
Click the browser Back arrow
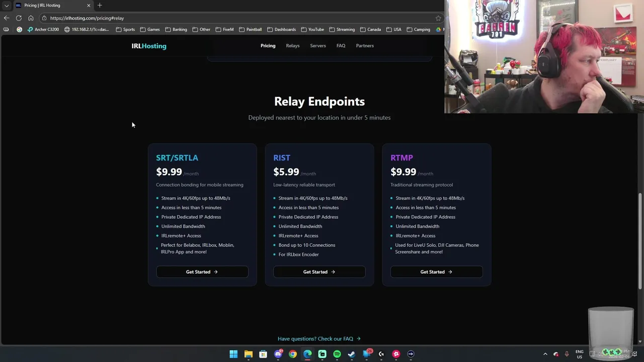point(7,18)
